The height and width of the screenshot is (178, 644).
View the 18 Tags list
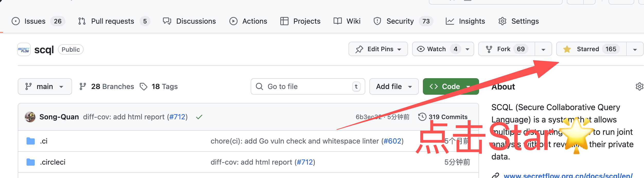(x=164, y=86)
